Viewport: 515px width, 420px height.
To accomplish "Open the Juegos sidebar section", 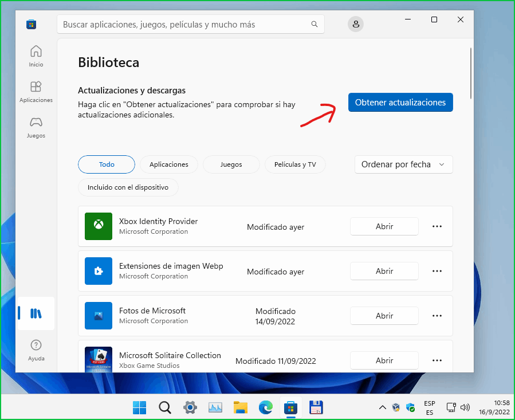I will [x=36, y=128].
